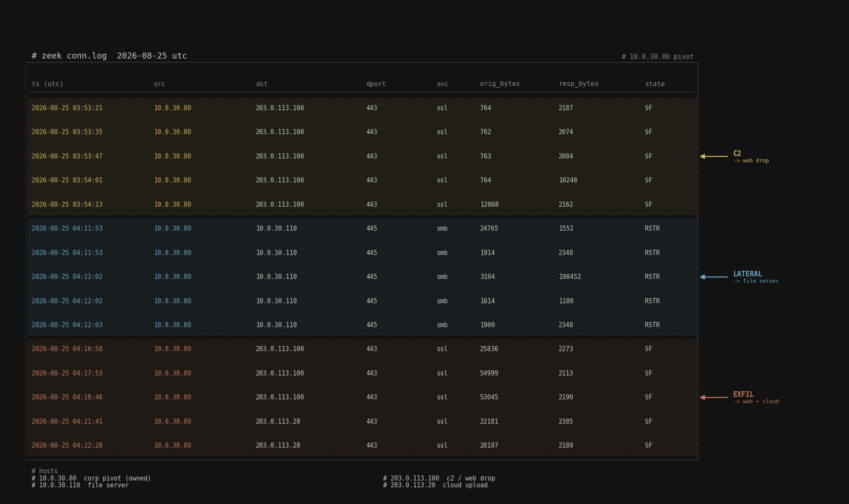Click resp_bytes value 2385
The width and height of the screenshot is (849, 504).
tap(566, 422)
